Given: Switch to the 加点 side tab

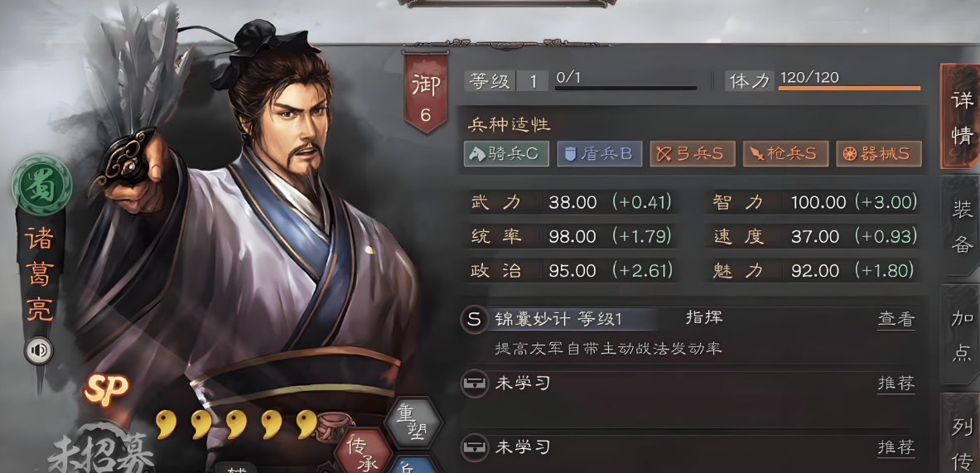Looking at the screenshot, I should click(x=962, y=335).
